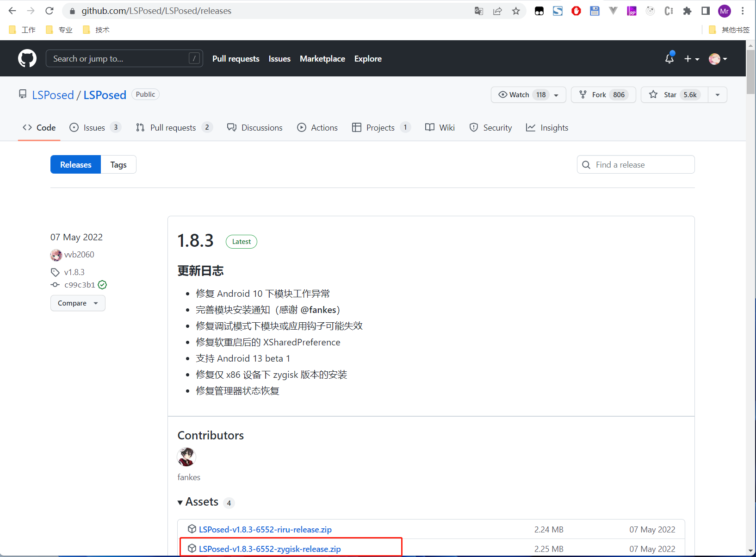This screenshot has width=756, height=557.
Task: Open the 专业 bookmark folder
Action: [59, 30]
